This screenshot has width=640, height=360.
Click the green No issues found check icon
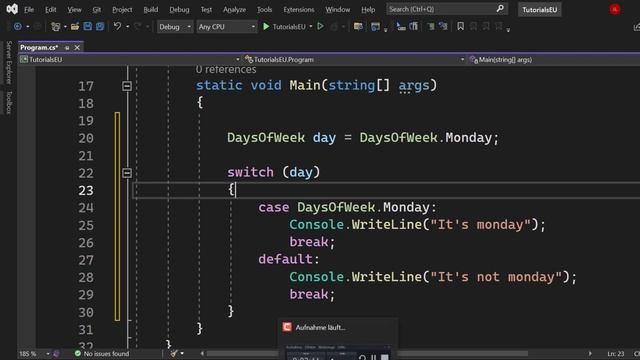pyautogui.click(x=78, y=353)
